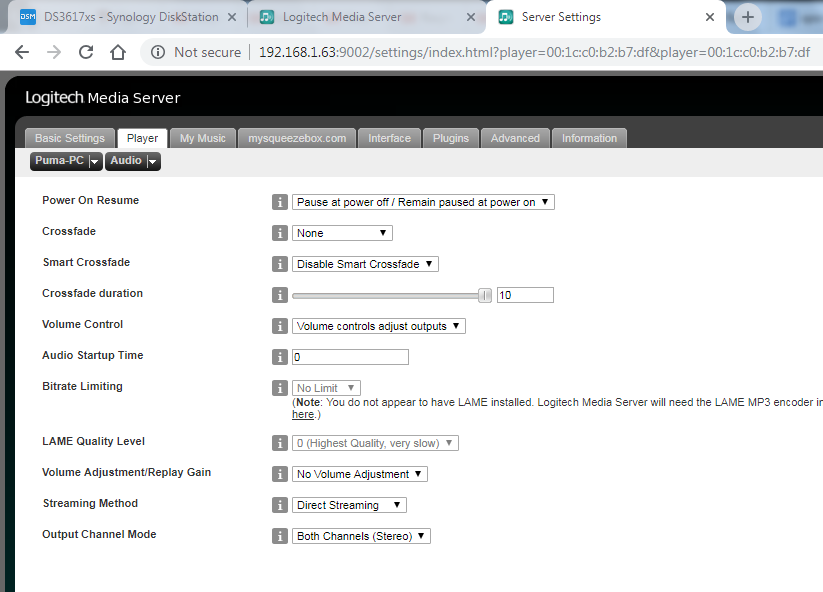Open No Volume Adjustment dropdown

tap(360, 474)
